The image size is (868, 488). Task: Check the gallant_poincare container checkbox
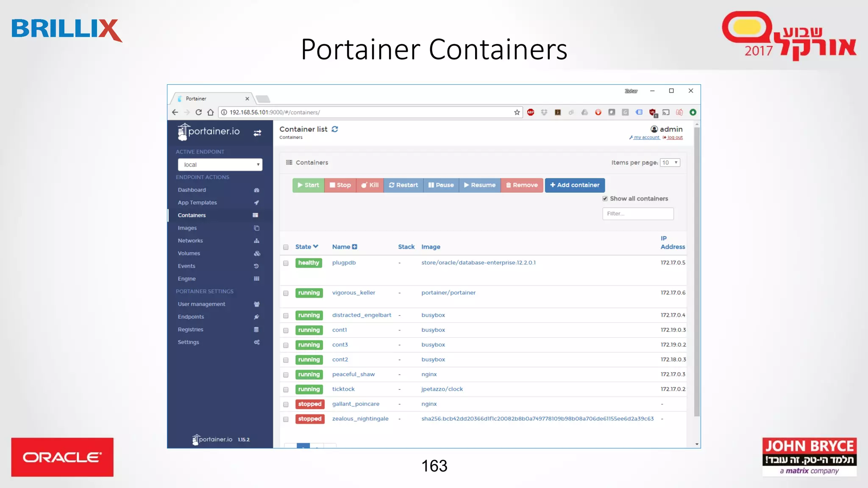tap(286, 405)
